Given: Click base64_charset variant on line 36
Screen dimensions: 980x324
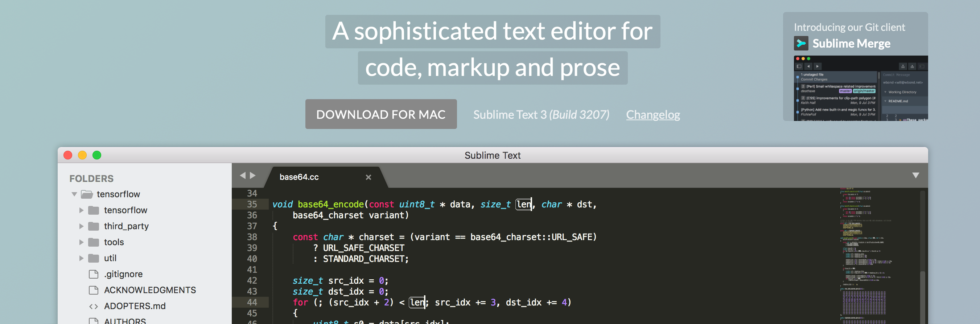Looking at the screenshot, I should (350, 215).
